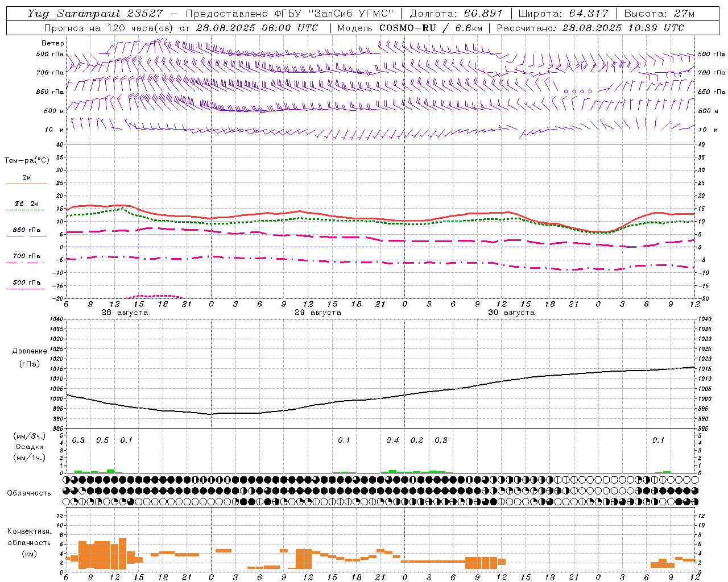Select the 'Широта: 64.317' header text
728x582 pixels.
pos(564,14)
